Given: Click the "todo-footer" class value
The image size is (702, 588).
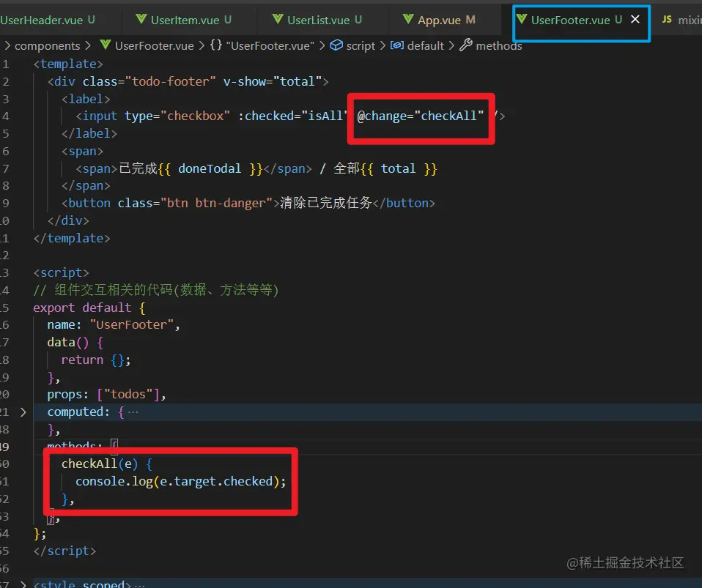Looking at the screenshot, I should (x=171, y=81).
